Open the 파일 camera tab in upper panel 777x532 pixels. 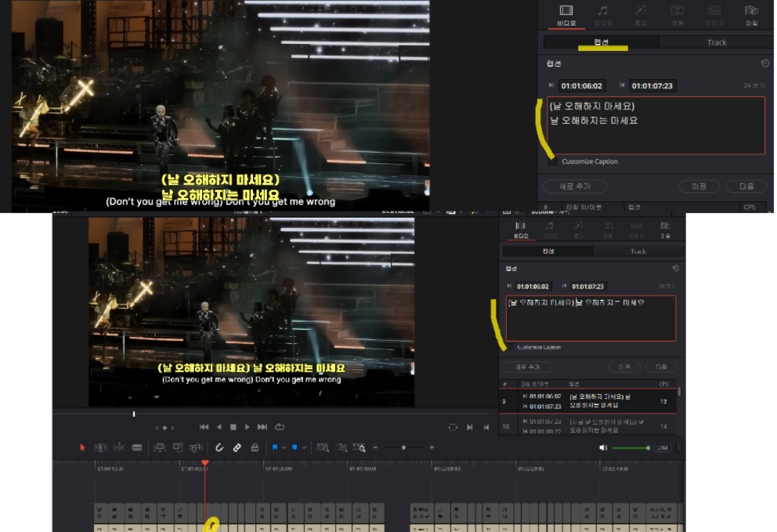click(x=751, y=16)
